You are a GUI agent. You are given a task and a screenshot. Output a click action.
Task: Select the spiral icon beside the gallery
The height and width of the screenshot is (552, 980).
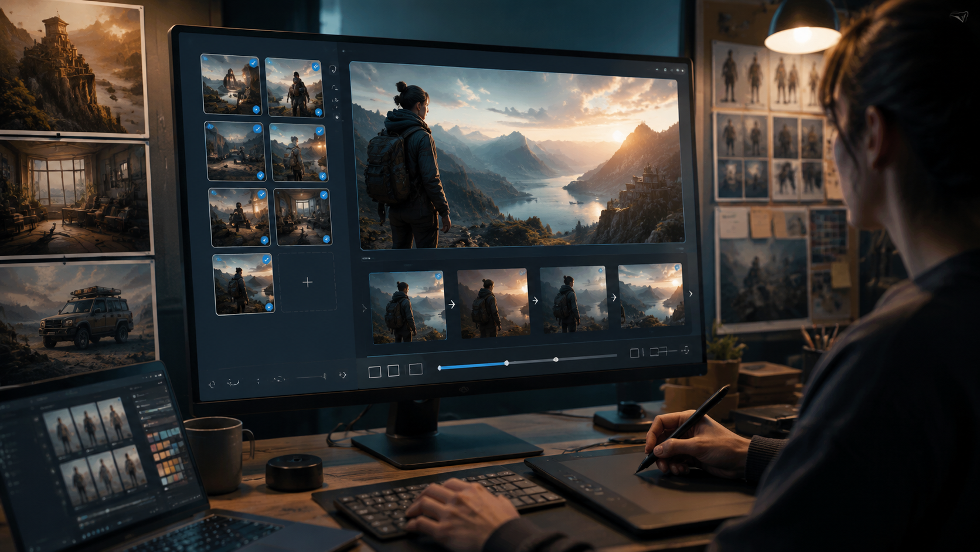(x=332, y=69)
